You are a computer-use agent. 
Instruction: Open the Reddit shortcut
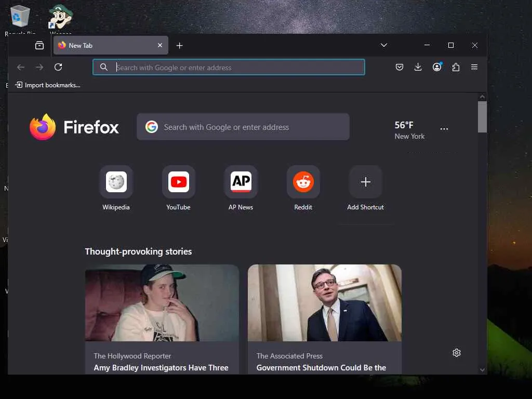303,188
